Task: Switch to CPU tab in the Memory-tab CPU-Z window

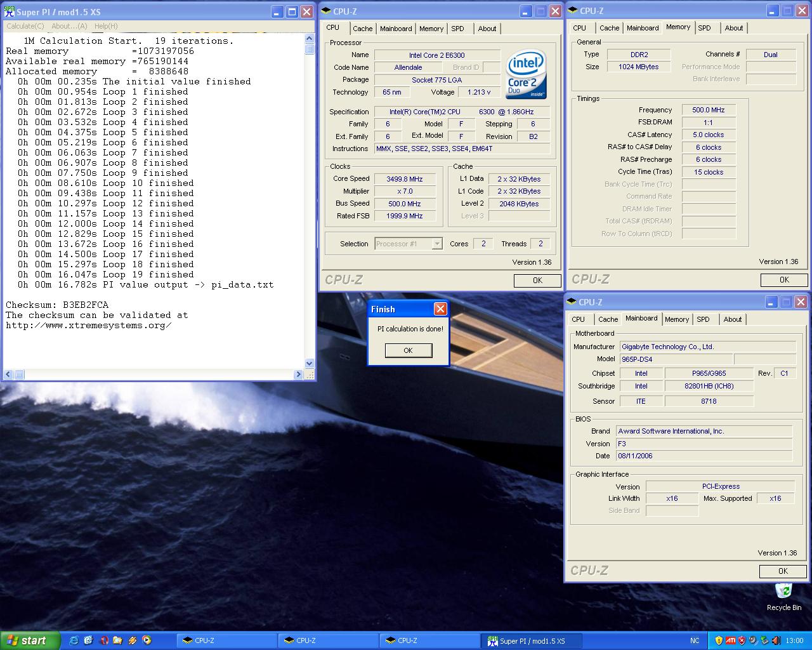Action: point(580,28)
